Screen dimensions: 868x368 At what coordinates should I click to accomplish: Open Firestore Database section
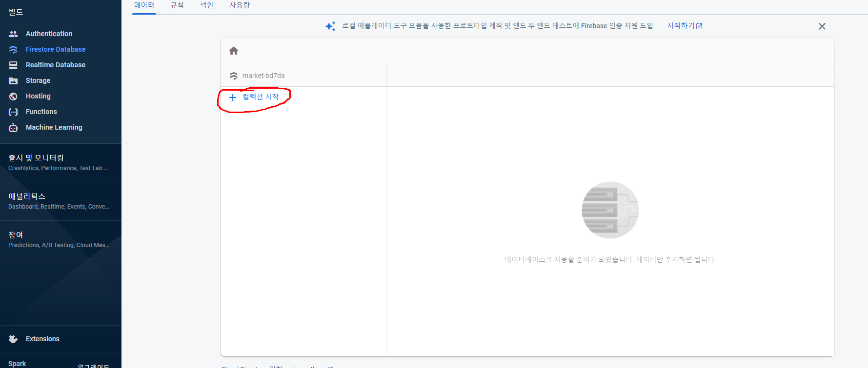click(56, 49)
